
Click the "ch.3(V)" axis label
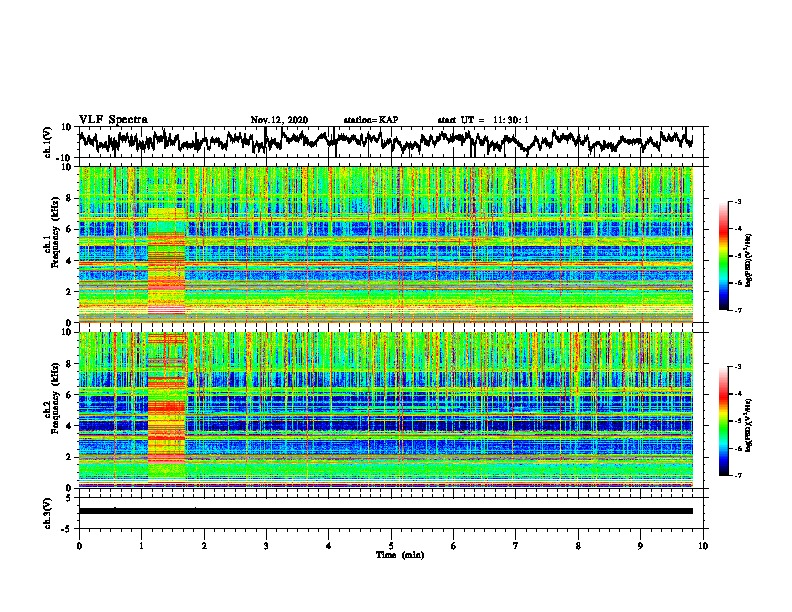[x=48, y=513]
